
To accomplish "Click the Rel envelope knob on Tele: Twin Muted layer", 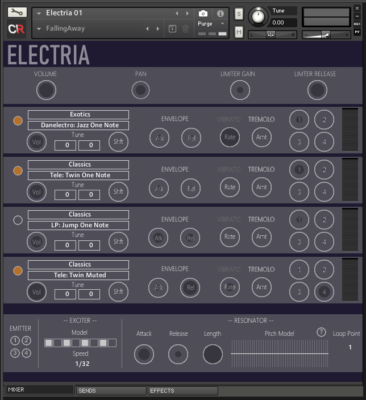I will coord(190,288).
